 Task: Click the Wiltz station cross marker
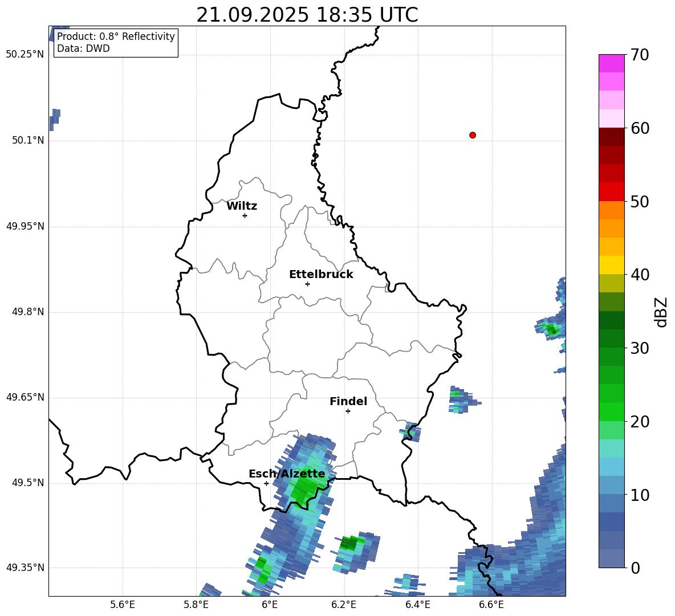coord(245,215)
